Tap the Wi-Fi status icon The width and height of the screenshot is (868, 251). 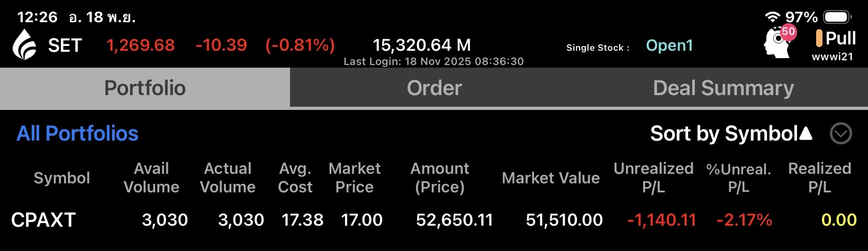773,17
